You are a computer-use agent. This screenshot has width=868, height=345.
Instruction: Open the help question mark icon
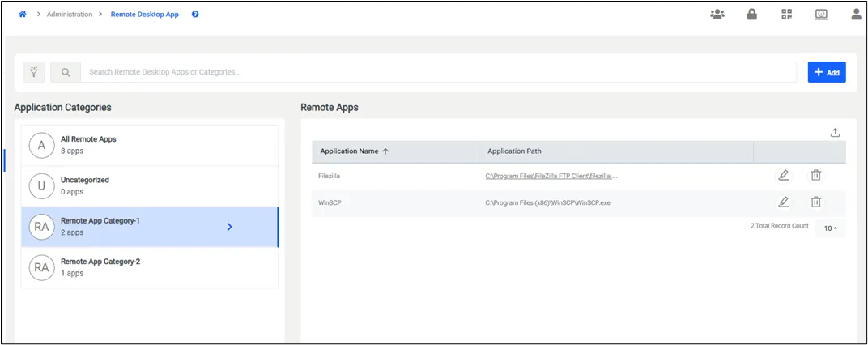point(195,15)
